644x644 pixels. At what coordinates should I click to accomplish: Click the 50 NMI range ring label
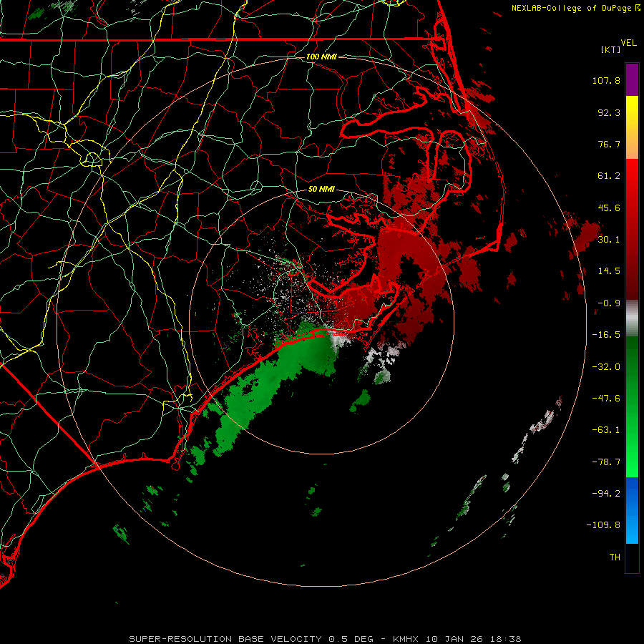pos(321,190)
